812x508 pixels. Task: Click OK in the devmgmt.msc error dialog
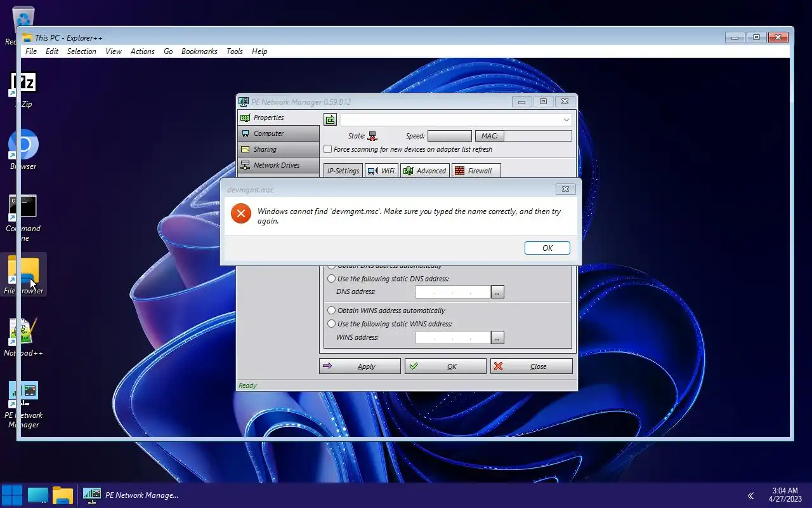click(x=547, y=248)
